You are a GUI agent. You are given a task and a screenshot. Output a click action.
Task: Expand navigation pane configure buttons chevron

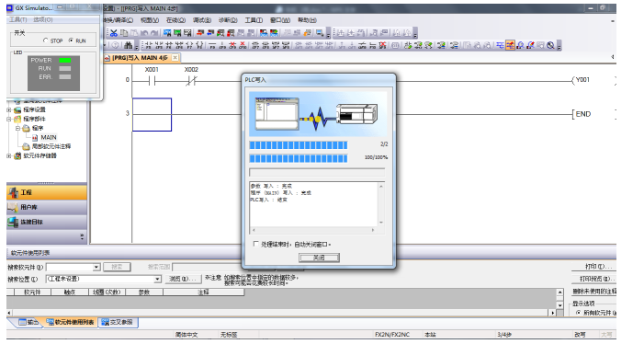click(x=82, y=236)
